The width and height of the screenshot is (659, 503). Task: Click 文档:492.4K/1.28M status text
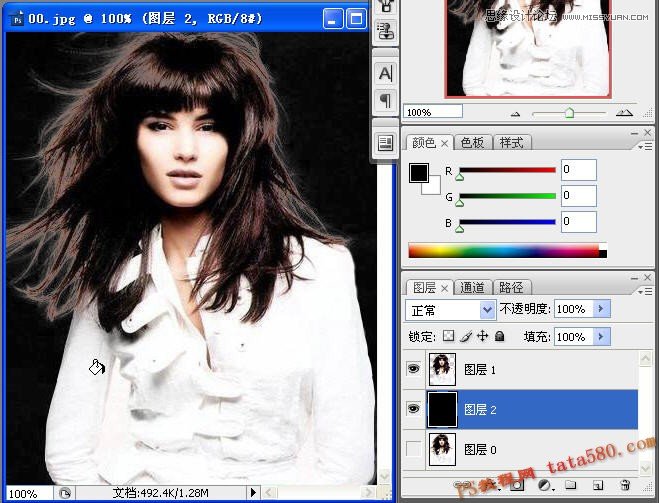161,493
